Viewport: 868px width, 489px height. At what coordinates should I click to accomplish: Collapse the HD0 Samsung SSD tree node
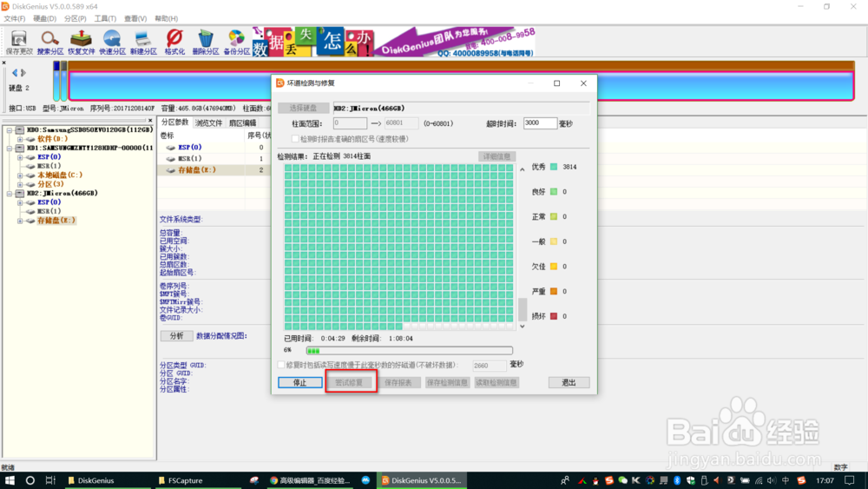[x=10, y=129]
